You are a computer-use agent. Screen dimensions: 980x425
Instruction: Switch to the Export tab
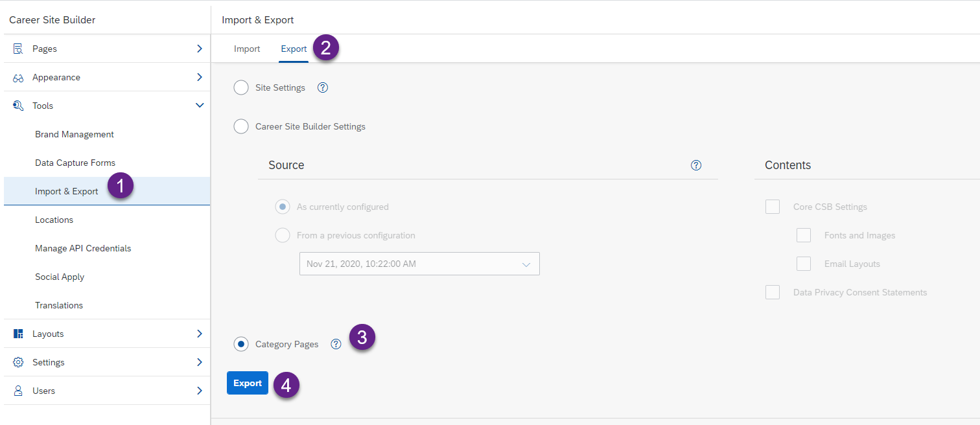tap(294, 49)
